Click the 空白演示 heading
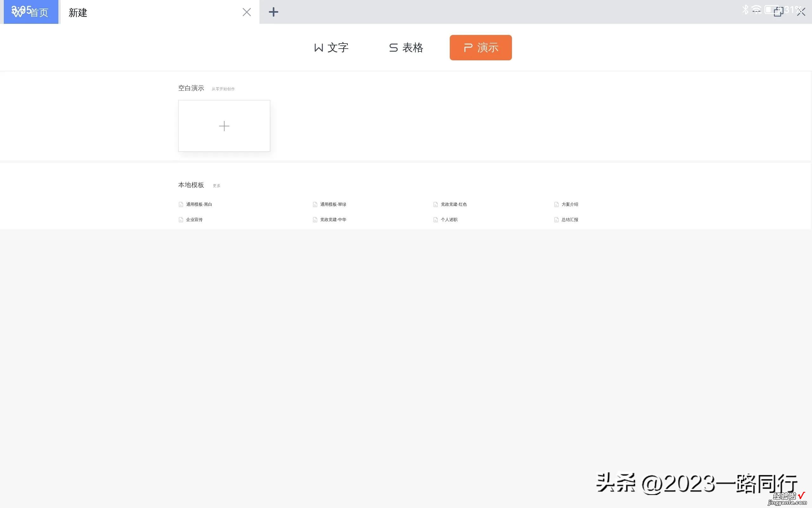The image size is (812, 508). [x=191, y=88]
